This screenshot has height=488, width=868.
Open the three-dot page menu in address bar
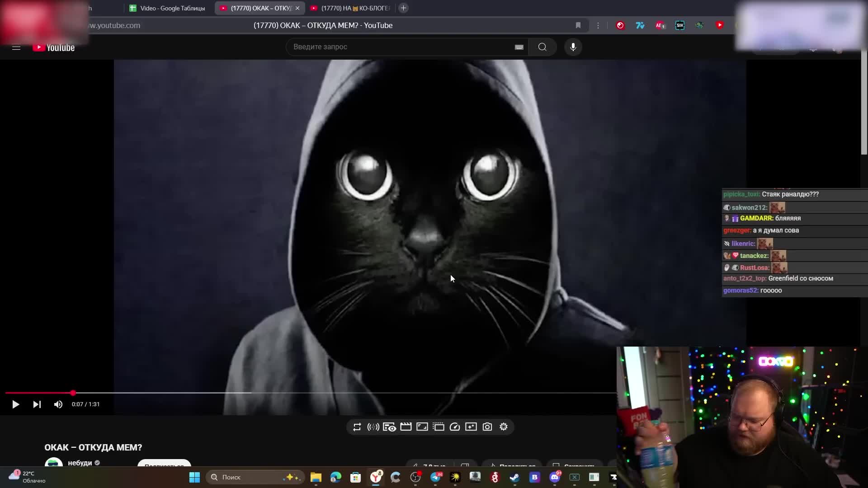click(x=598, y=25)
